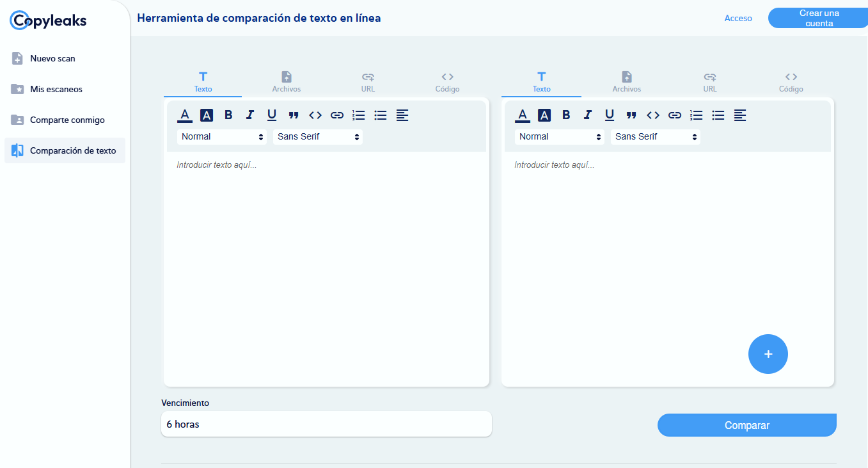Open Mis escaneos from the sidebar
This screenshot has width=868, height=468.
[x=56, y=89]
